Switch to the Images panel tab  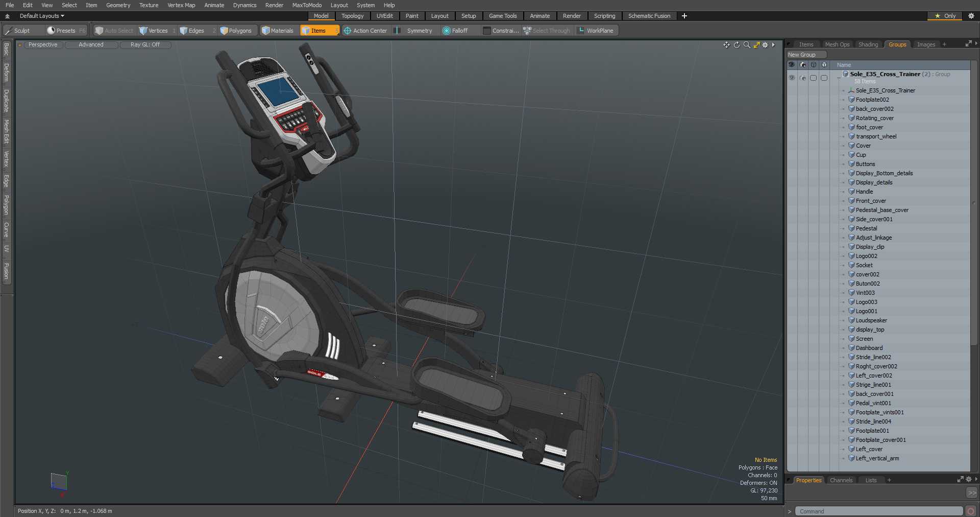(x=926, y=44)
